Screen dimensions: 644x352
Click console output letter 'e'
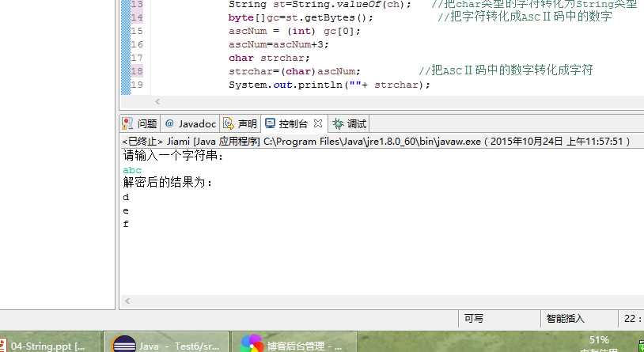[x=126, y=210]
